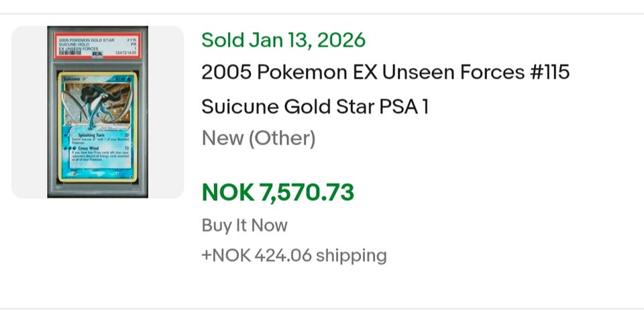Click the New (Other) condition label
644x311 pixels.
click(258, 138)
